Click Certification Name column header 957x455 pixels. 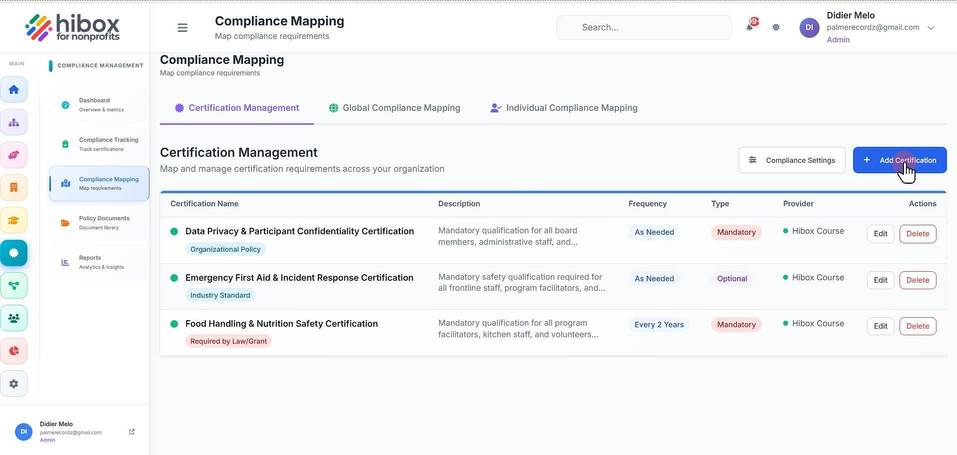[x=204, y=203]
